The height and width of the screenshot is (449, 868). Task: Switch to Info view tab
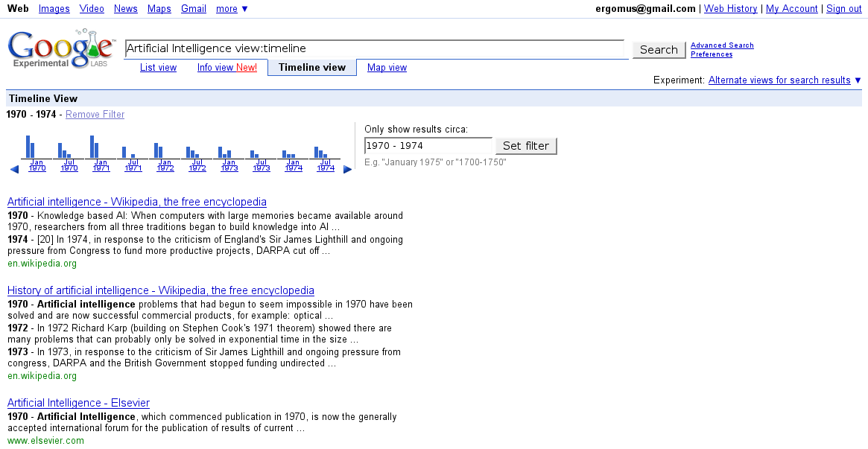pos(227,68)
